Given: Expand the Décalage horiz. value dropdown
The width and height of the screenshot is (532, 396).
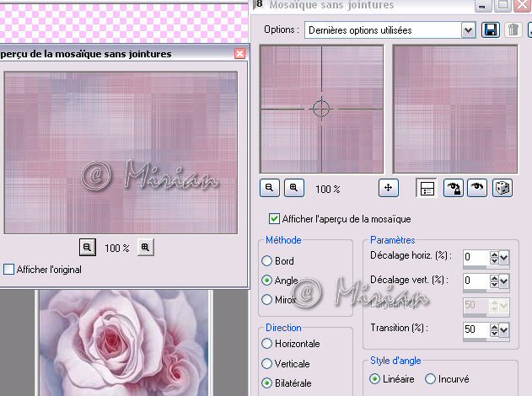Looking at the screenshot, I should point(504,257).
